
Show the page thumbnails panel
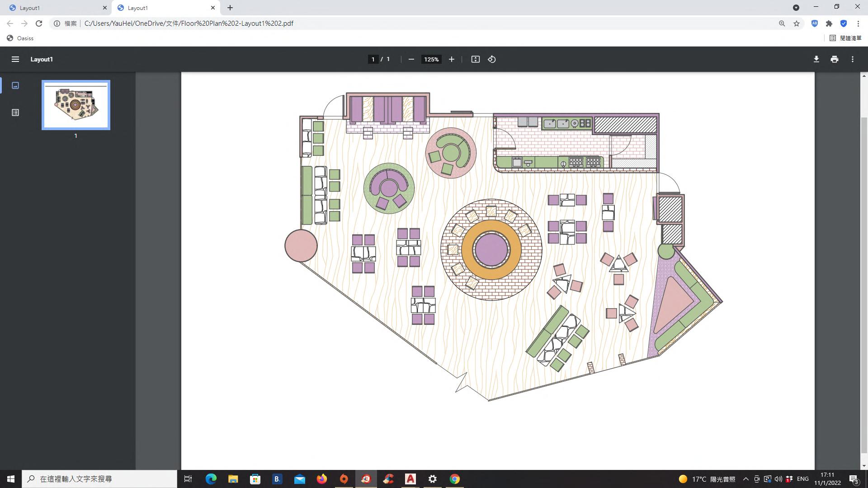(15, 85)
